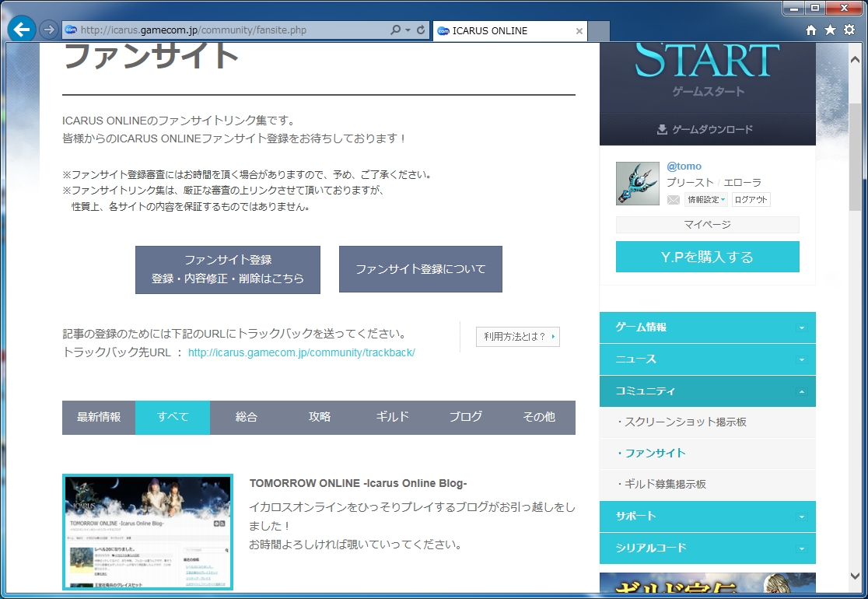Screen dimensions: 868x599
Task: Click the ログアウト button
Action: pos(751,200)
